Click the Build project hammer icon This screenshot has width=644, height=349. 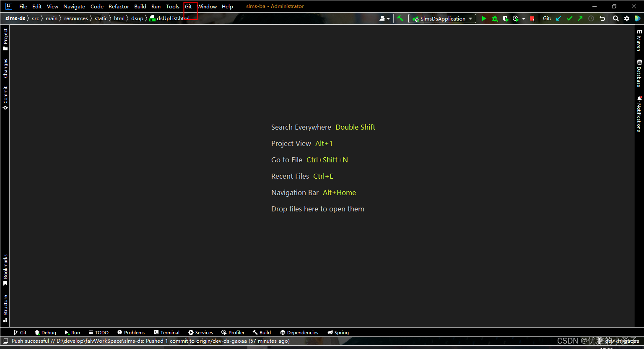[400, 18]
